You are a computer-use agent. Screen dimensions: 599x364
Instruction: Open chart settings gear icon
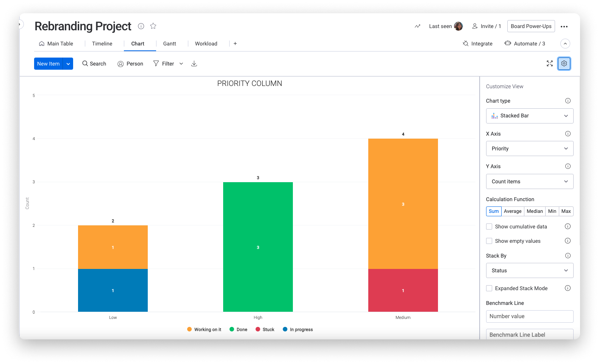click(564, 64)
